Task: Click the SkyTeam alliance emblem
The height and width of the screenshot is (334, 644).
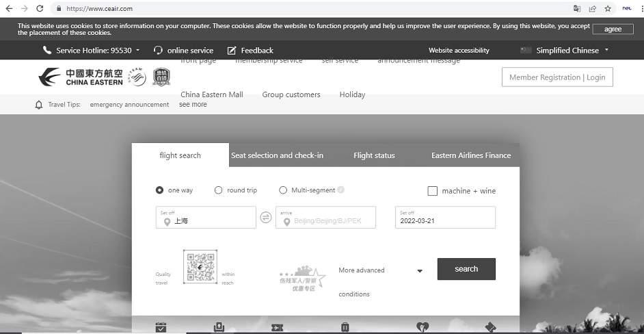Action: [x=137, y=77]
